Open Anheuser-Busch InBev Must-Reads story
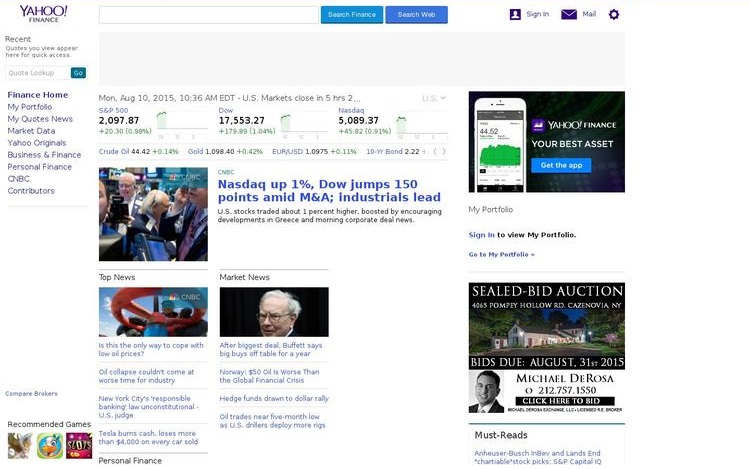This screenshot has width=750, height=469. pyautogui.click(x=538, y=457)
